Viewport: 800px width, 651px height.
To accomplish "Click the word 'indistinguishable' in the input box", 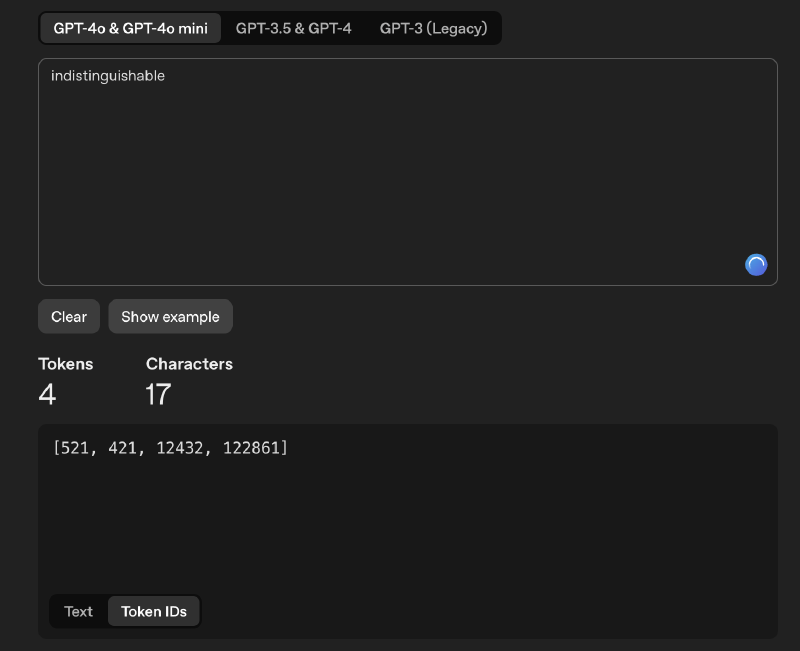I will tap(109, 75).
